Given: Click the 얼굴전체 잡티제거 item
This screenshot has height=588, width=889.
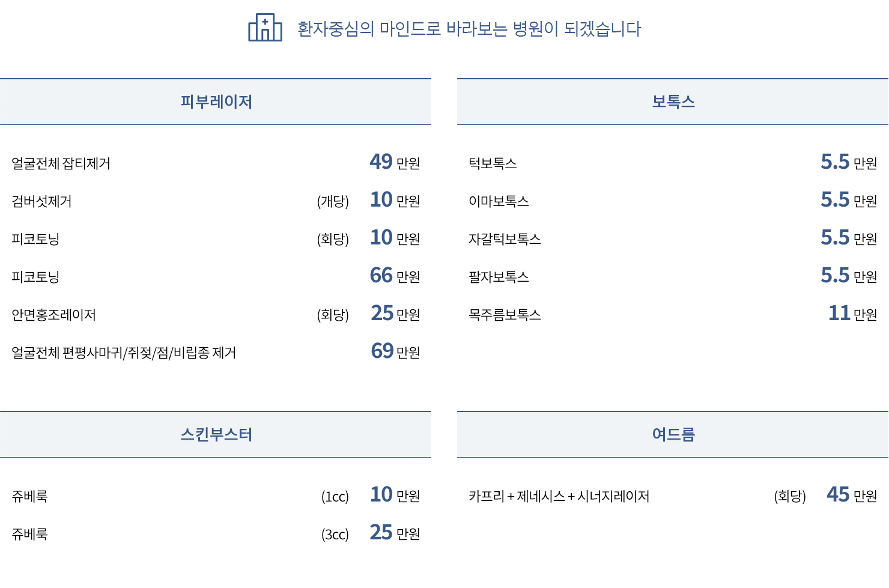Looking at the screenshot, I should tap(61, 163).
